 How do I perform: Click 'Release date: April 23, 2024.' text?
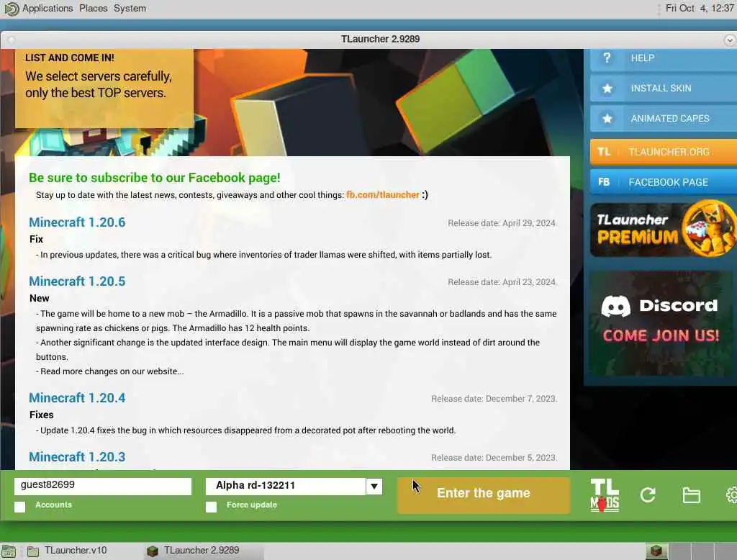(502, 282)
